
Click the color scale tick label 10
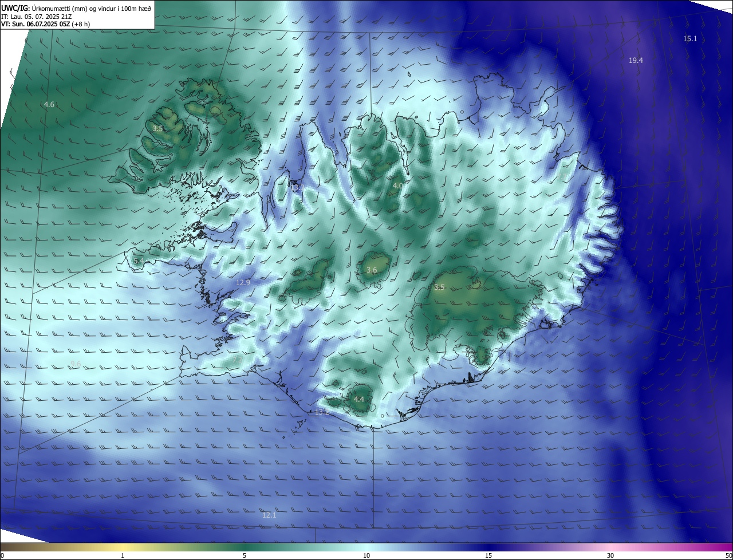tap(366, 555)
